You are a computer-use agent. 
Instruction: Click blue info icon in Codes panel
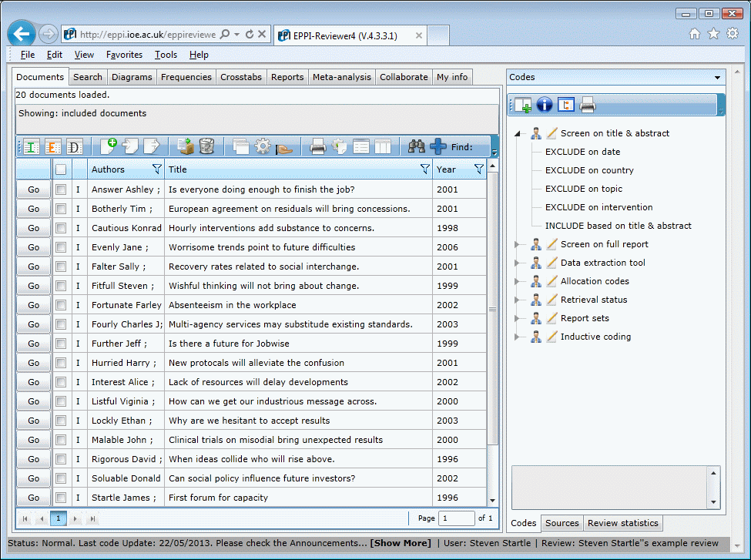pos(544,105)
